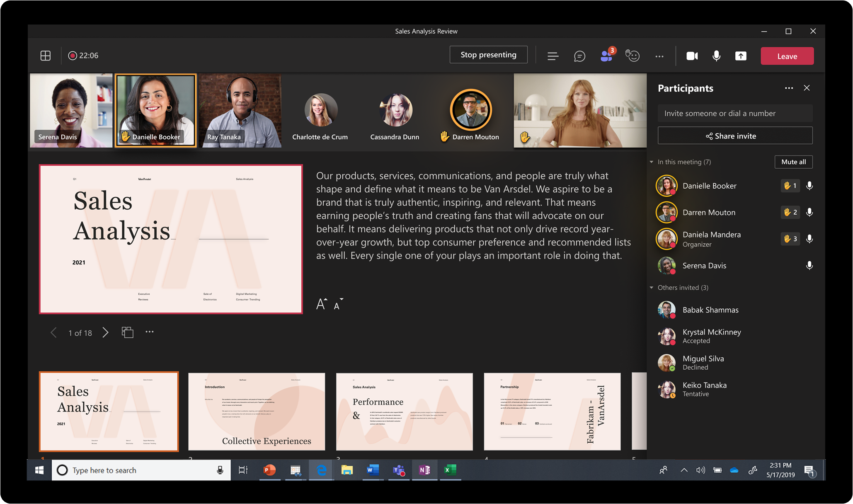Click Stop presenting button

click(x=488, y=56)
